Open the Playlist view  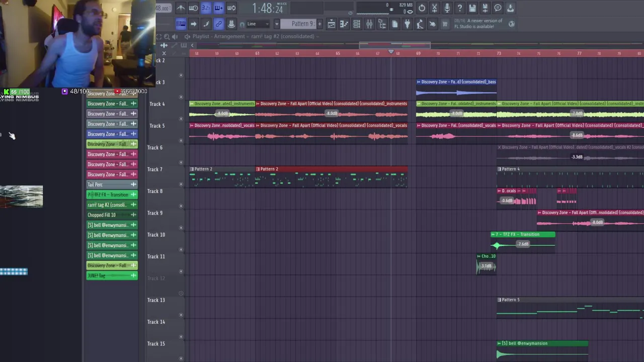click(332, 24)
